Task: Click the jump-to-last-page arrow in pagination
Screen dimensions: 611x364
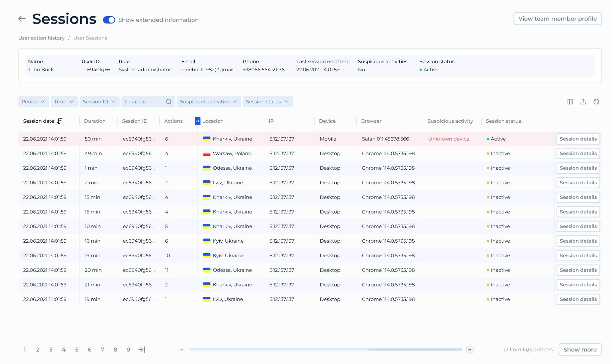Action: point(142,349)
